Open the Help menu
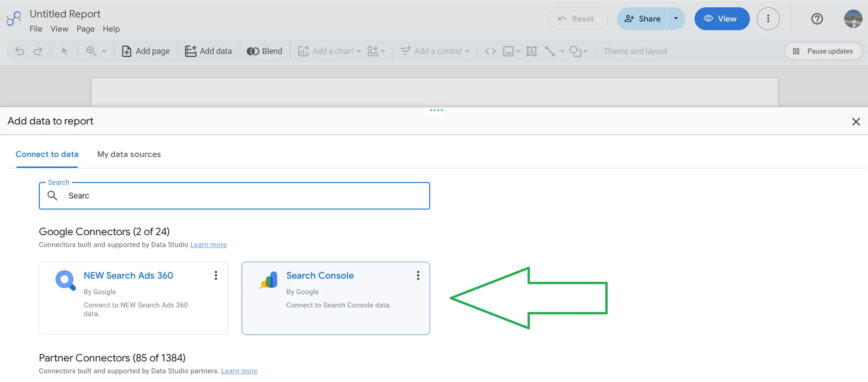This screenshot has height=382, width=868. click(111, 29)
